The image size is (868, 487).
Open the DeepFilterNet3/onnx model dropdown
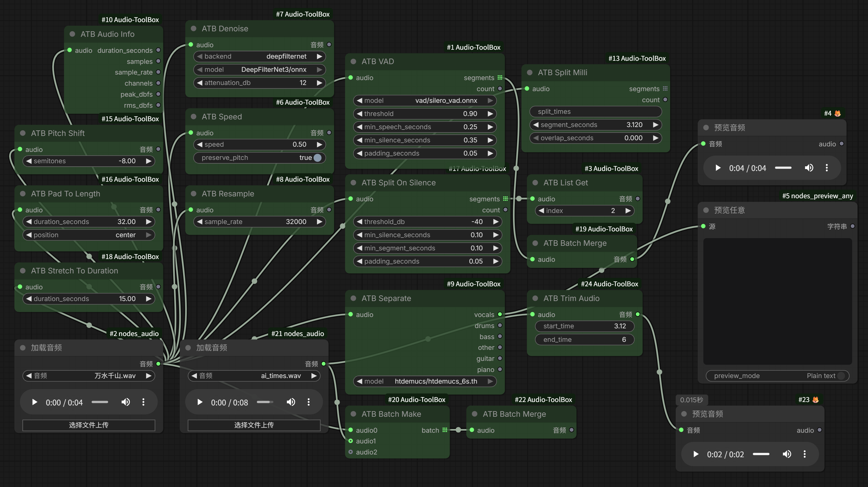coord(260,69)
